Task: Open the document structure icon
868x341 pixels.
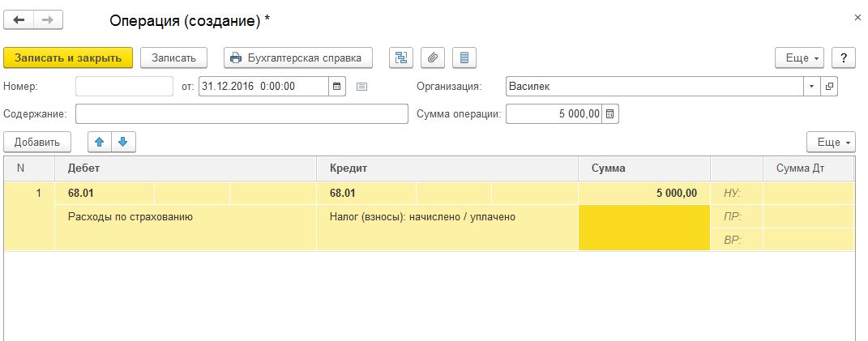Action: click(401, 58)
